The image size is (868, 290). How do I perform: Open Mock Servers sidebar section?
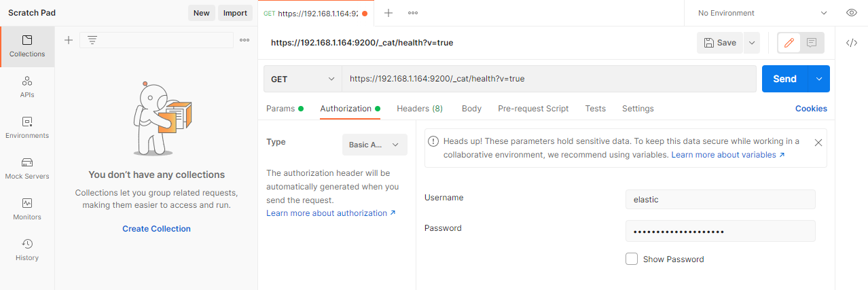[x=27, y=168]
